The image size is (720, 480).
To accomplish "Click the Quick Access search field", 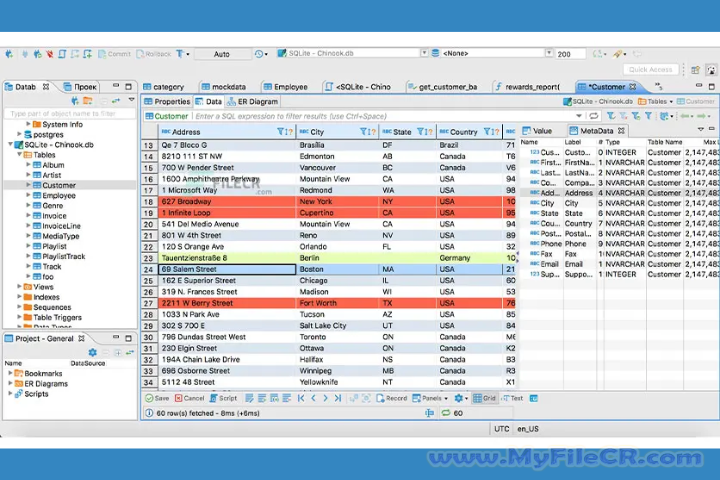I will tap(650, 70).
